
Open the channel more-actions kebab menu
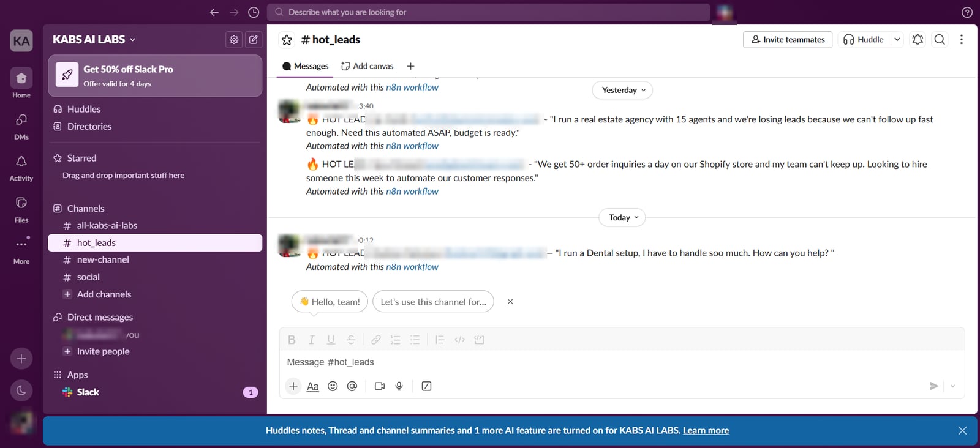click(x=962, y=40)
